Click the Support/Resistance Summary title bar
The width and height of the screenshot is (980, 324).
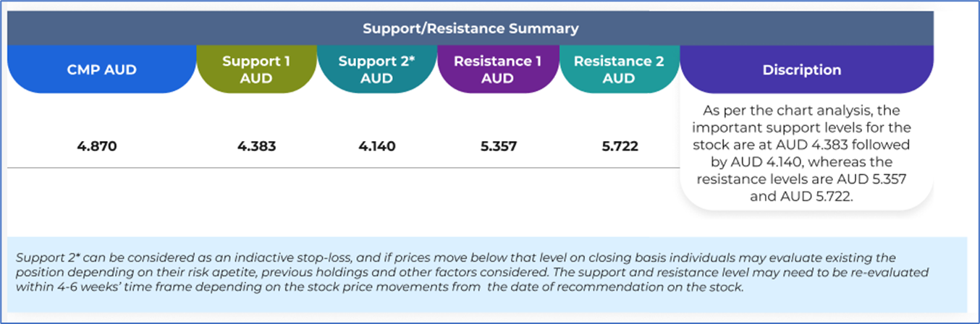coord(470,29)
